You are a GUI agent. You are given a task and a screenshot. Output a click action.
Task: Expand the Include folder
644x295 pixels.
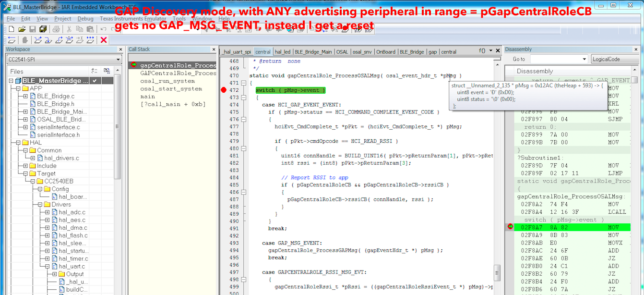click(x=25, y=165)
